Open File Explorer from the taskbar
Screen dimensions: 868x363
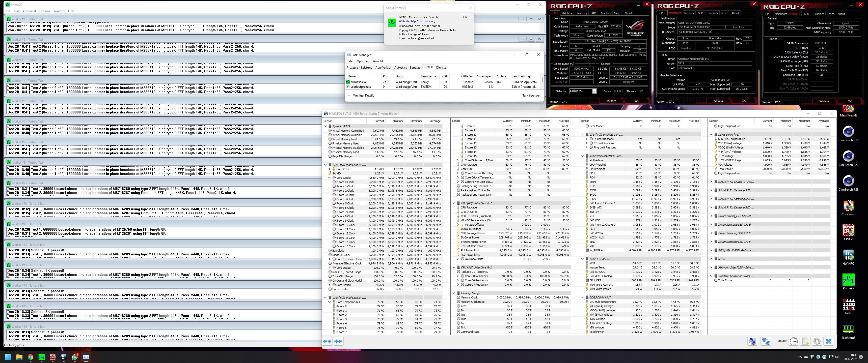click(x=19, y=357)
